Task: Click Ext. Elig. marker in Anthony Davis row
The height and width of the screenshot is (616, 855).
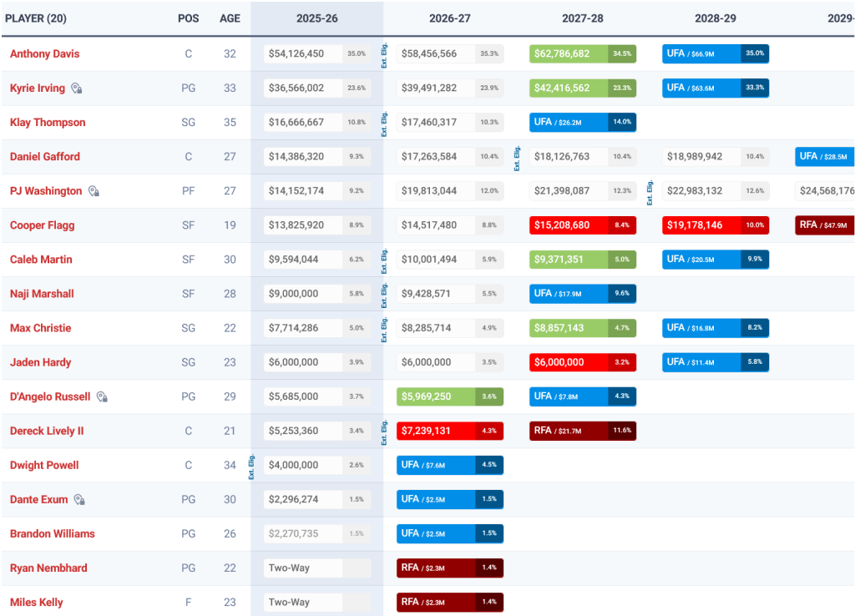Action: click(x=385, y=54)
